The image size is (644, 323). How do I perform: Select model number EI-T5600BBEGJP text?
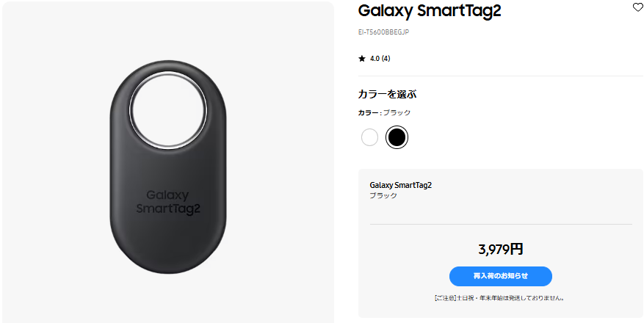point(383,32)
